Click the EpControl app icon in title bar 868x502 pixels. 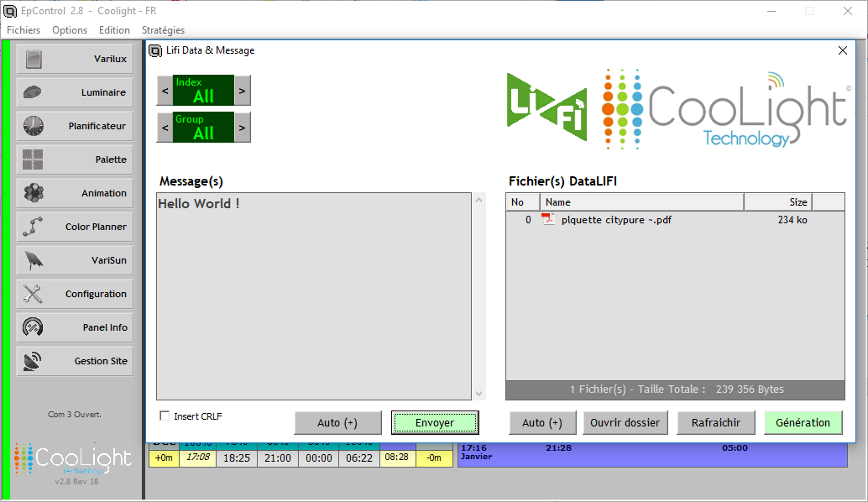pyautogui.click(x=10, y=11)
